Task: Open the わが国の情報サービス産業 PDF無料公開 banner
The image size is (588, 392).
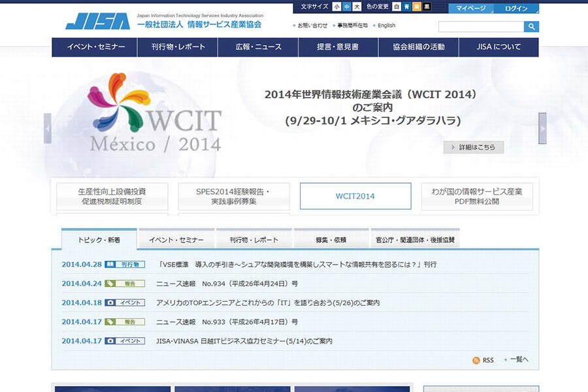Action: pos(477,196)
